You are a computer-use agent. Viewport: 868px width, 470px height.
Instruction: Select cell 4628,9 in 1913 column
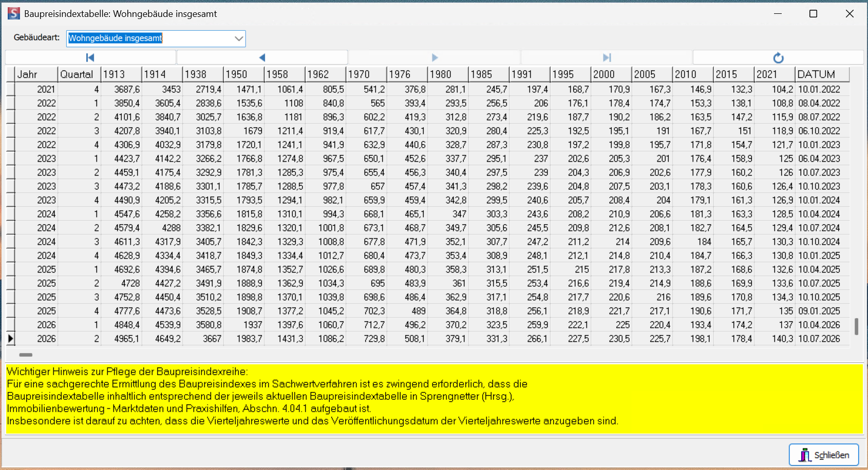point(121,256)
